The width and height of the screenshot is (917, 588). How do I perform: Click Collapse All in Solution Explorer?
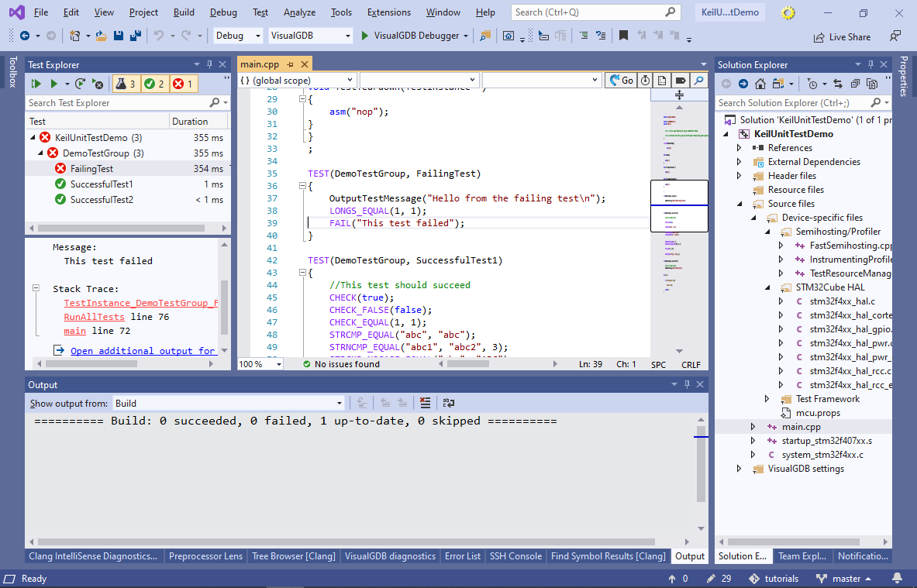[x=855, y=84]
